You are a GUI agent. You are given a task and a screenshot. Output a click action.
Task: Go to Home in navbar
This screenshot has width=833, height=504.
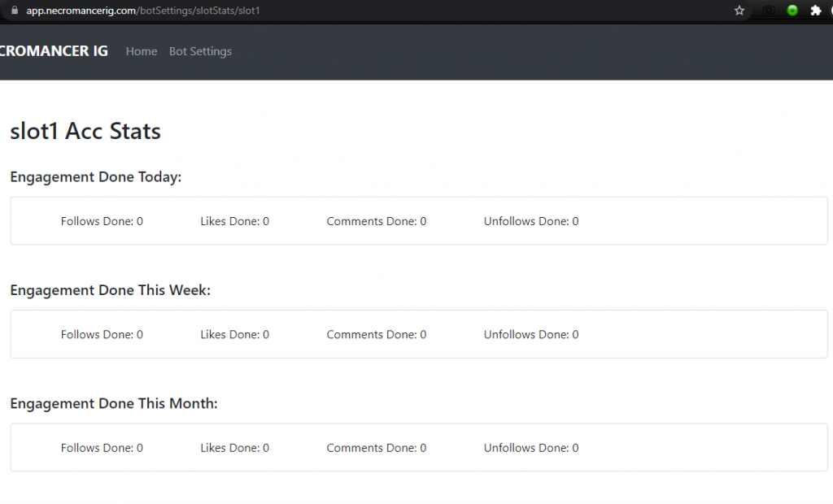[142, 51]
